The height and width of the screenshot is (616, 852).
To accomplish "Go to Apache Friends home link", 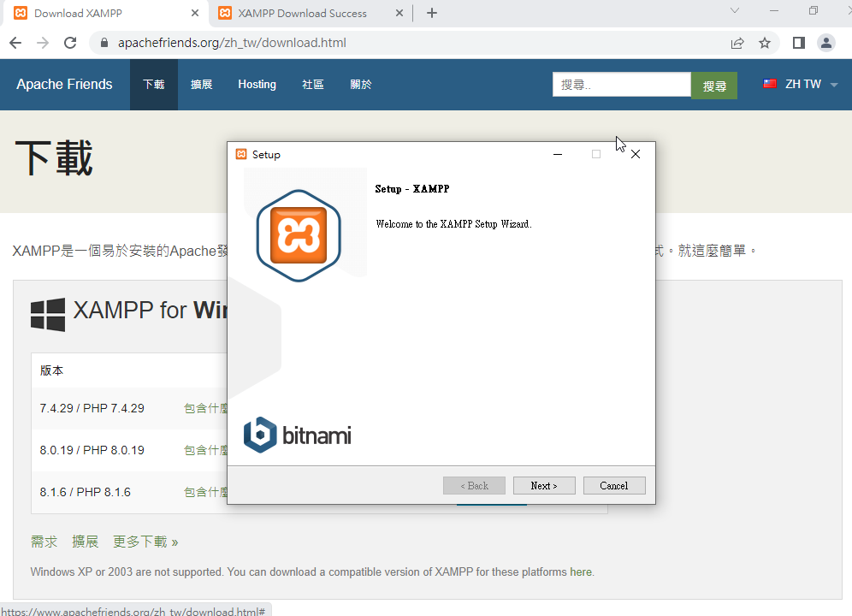I will [64, 84].
